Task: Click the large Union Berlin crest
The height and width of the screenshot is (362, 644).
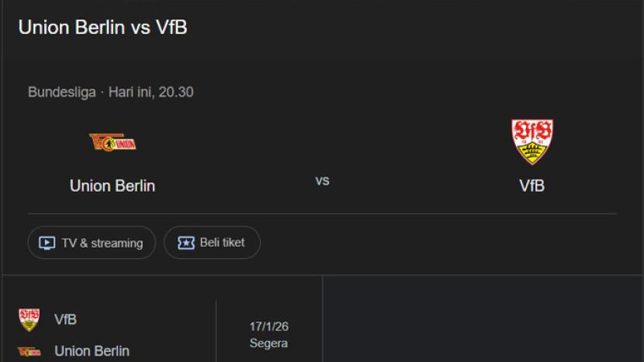Action: (x=113, y=142)
